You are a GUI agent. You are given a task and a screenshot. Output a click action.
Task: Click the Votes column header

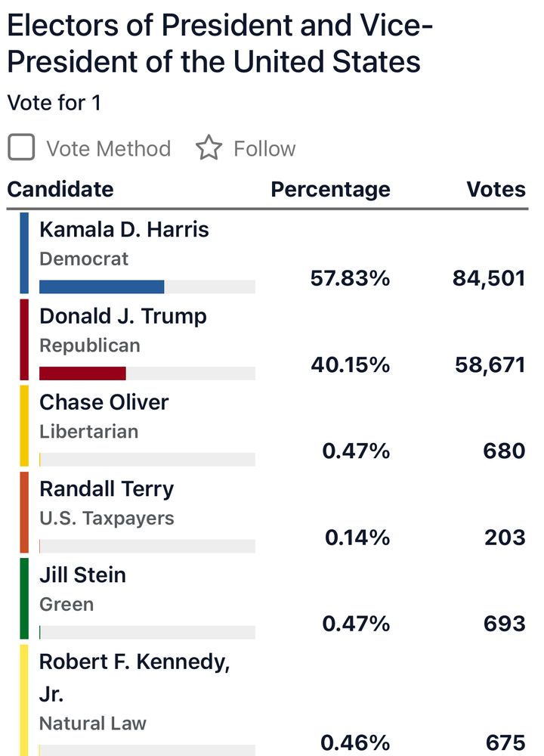coord(496,189)
